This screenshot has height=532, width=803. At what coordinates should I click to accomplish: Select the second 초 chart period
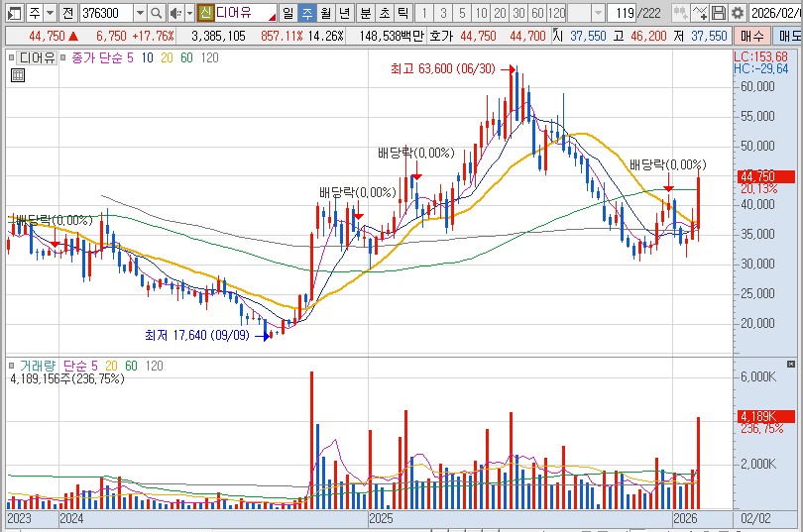click(385, 13)
